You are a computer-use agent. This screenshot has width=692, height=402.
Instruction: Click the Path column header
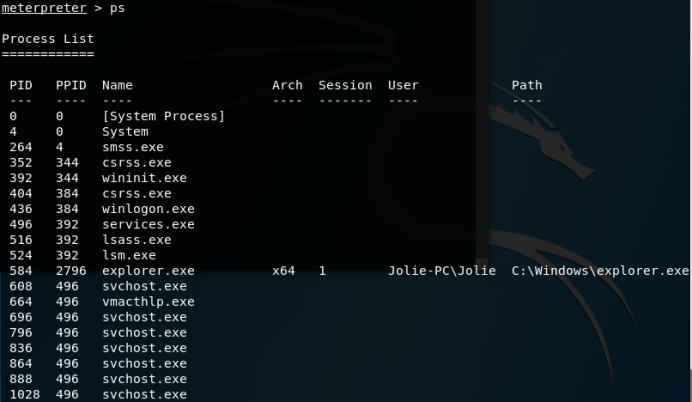coord(527,85)
